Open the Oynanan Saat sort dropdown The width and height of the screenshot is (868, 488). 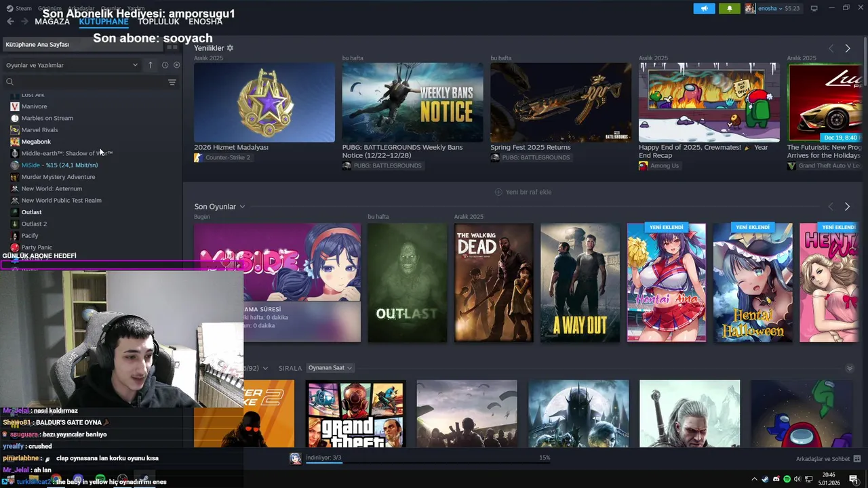330,368
